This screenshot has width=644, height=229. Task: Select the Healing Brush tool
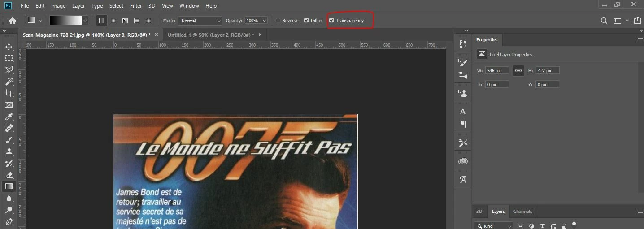pyautogui.click(x=9, y=128)
